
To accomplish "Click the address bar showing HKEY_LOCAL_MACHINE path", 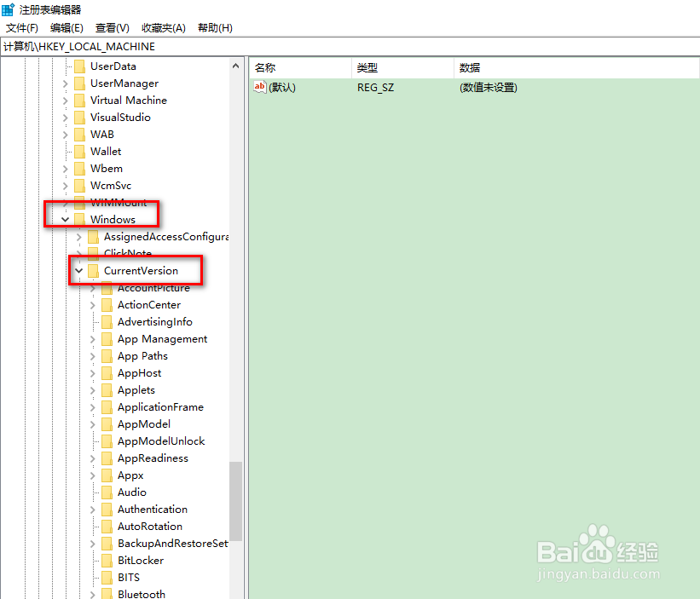I will [171, 46].
